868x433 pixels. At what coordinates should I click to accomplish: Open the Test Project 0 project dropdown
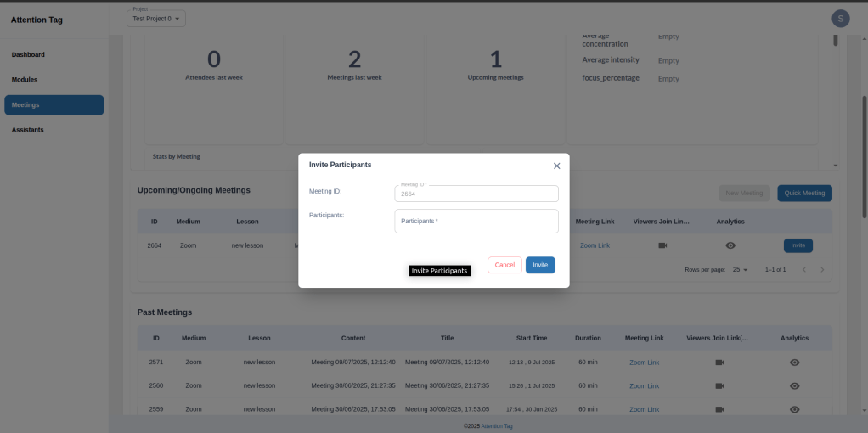[x=156, y=19]
